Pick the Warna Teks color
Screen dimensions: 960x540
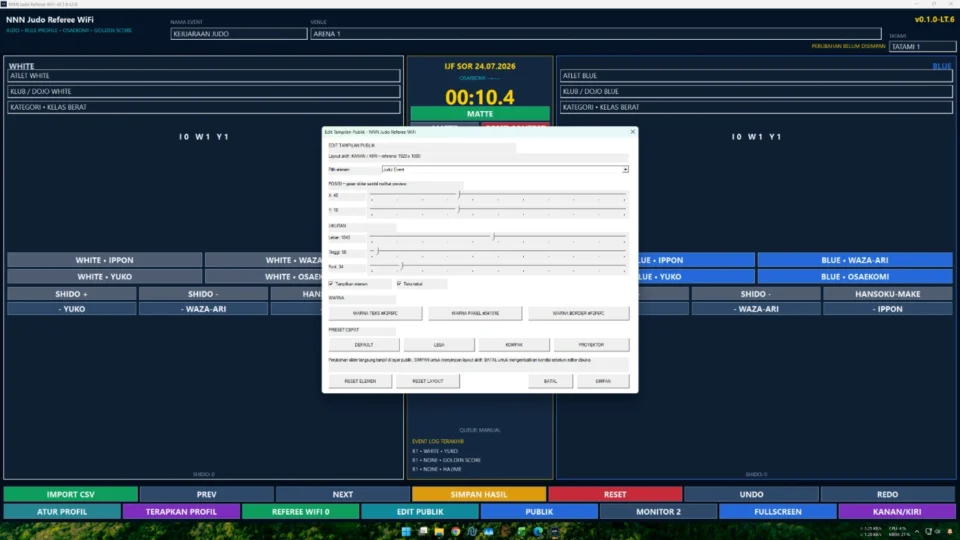point(375,313)
